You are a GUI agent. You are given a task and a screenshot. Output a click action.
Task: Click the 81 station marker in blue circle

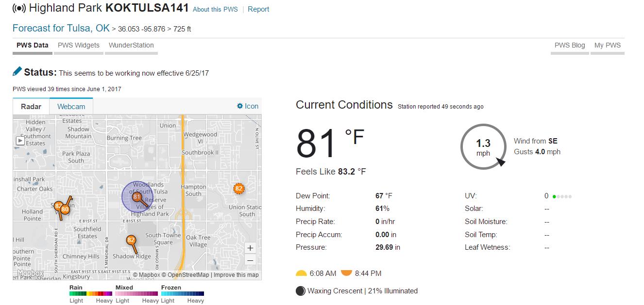pos(137,197)
